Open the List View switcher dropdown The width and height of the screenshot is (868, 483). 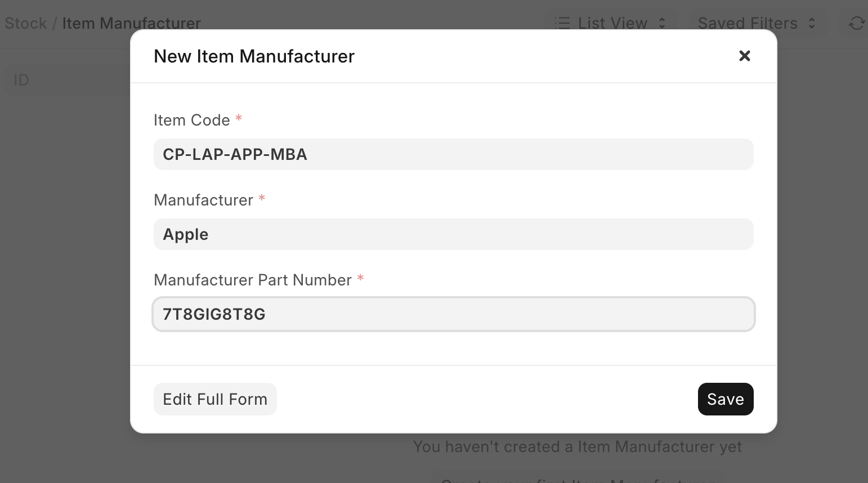pos(612,23)
